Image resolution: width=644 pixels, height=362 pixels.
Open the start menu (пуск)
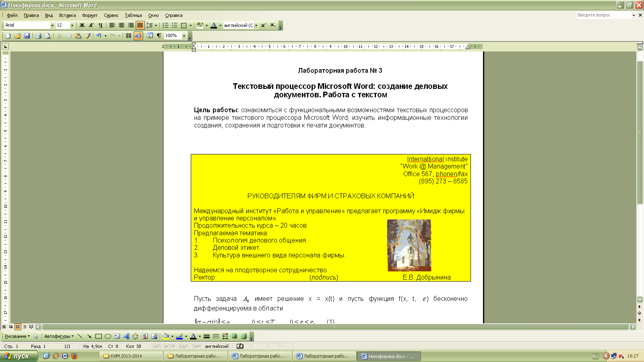19,356
